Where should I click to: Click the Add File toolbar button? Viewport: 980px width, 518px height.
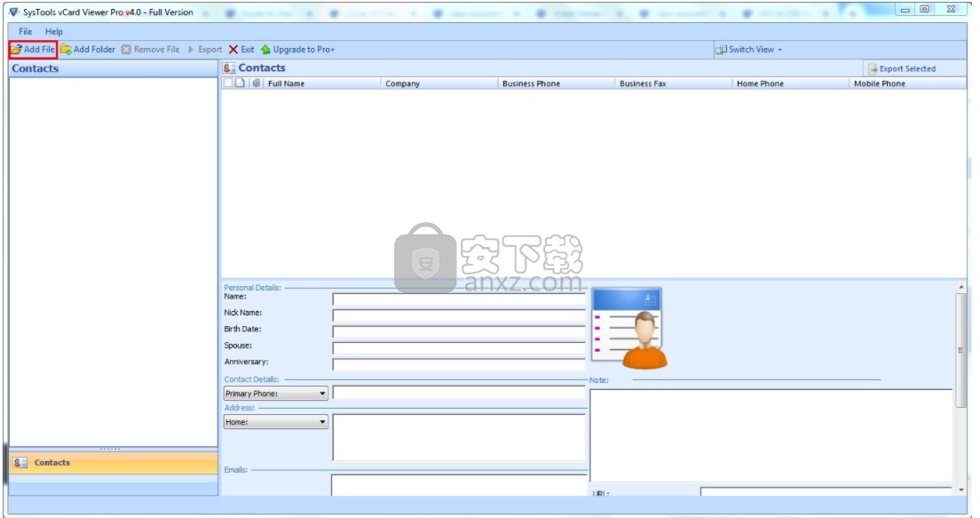coord(33,50)
